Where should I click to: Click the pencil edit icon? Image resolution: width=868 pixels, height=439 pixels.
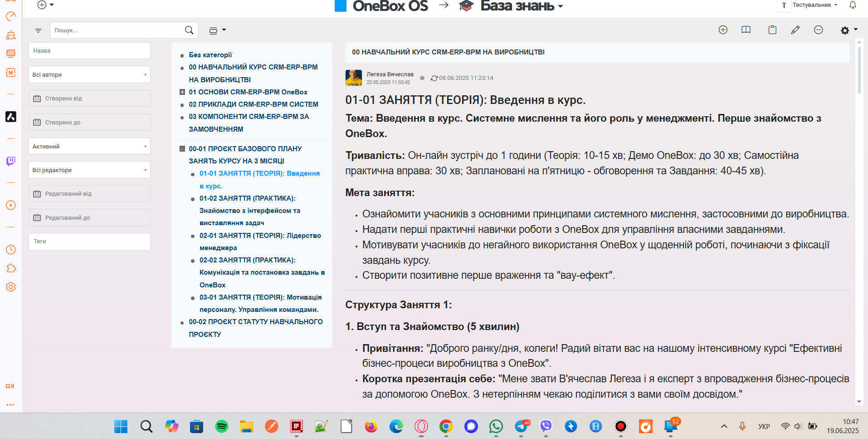tap(795, 30)
